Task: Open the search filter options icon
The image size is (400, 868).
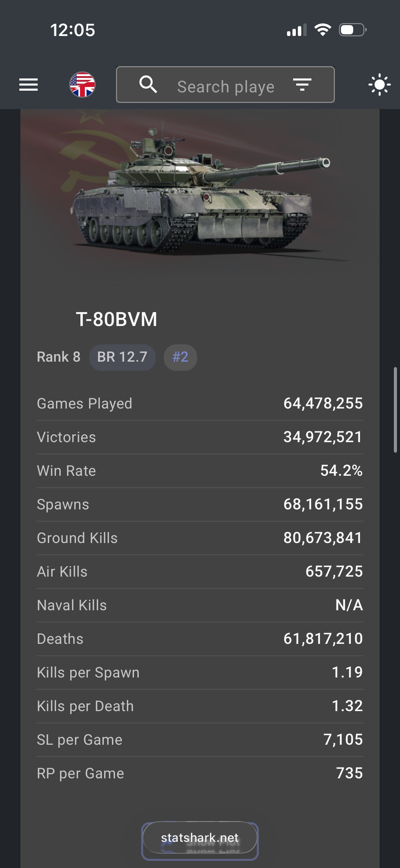Action: [302, 85]
